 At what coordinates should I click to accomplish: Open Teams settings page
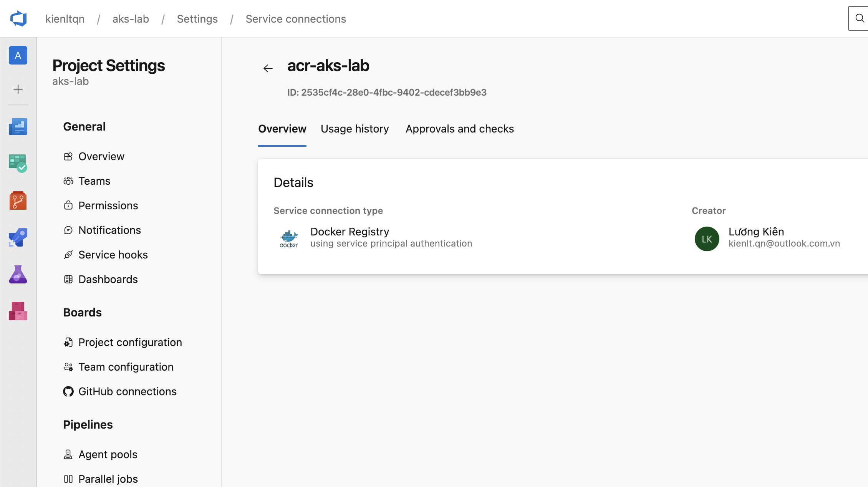94,181
